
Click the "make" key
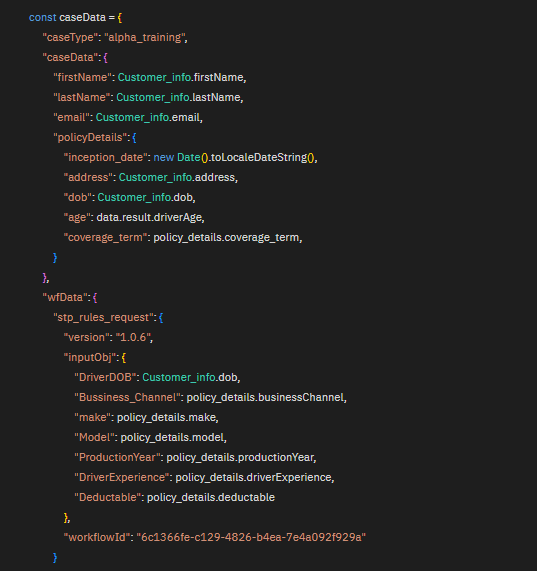tap(92, 418)
